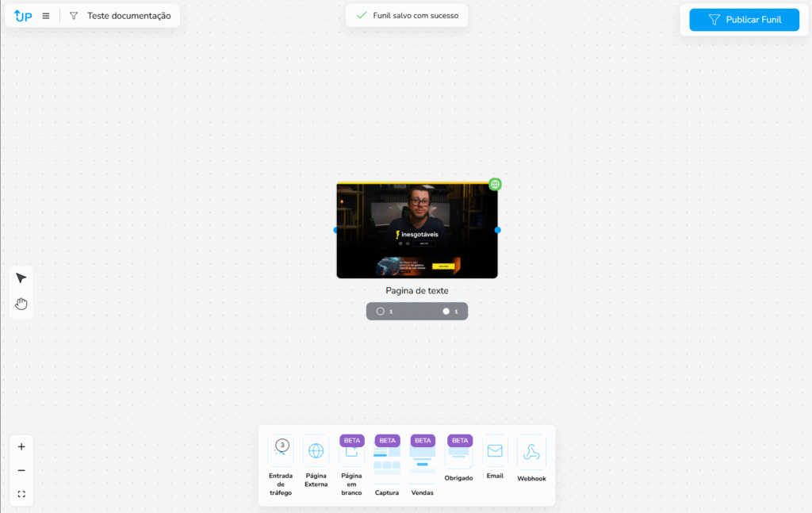Open the hamburger menu

coord(46,16)
